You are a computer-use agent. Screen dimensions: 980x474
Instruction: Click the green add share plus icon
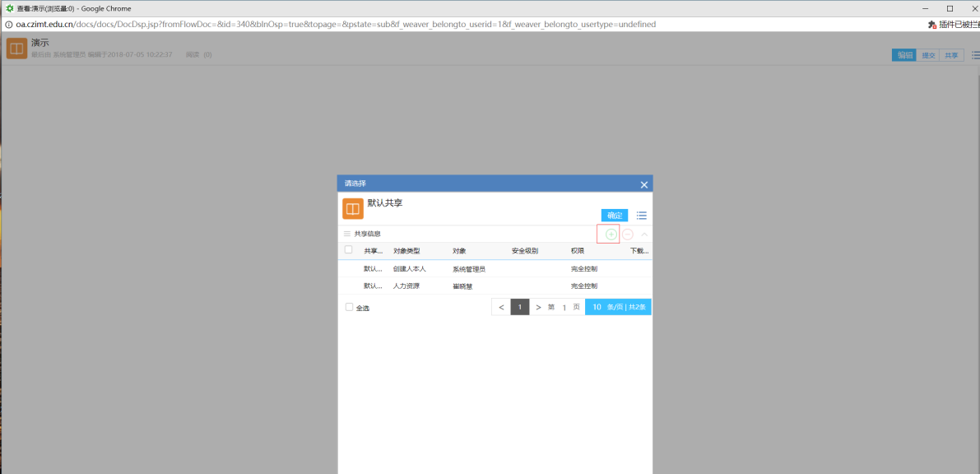tap(611, 235)
